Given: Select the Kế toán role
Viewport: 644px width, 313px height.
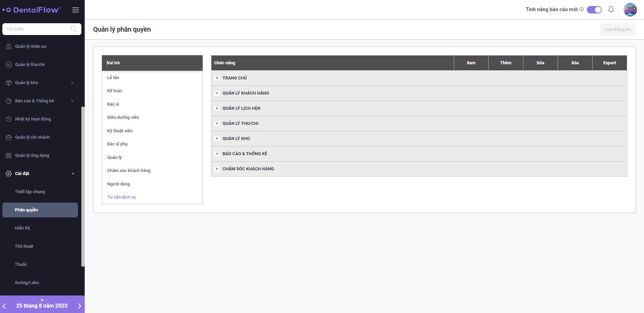Looking at the screenshot, I should [115, 91].
